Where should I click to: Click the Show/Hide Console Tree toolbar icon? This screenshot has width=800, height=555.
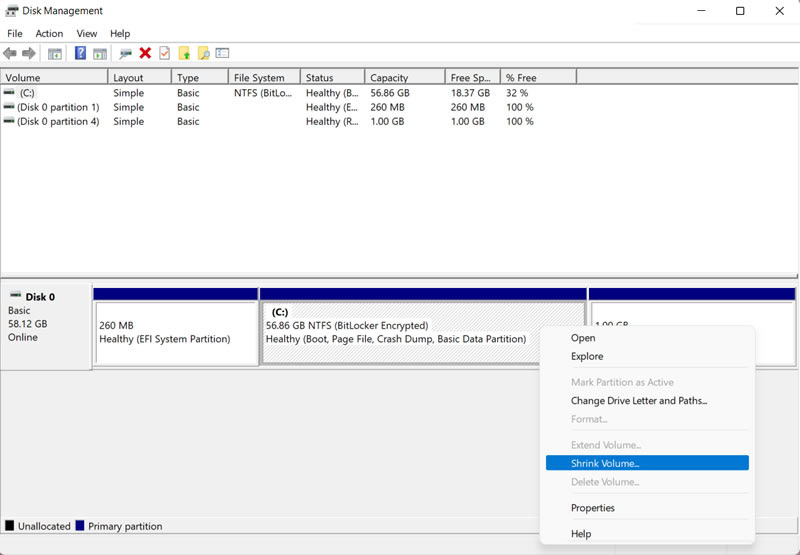[x=55, y=53]
